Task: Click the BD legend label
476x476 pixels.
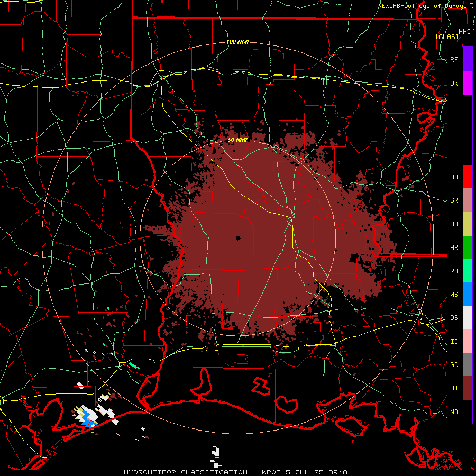Action: [454, 224]
